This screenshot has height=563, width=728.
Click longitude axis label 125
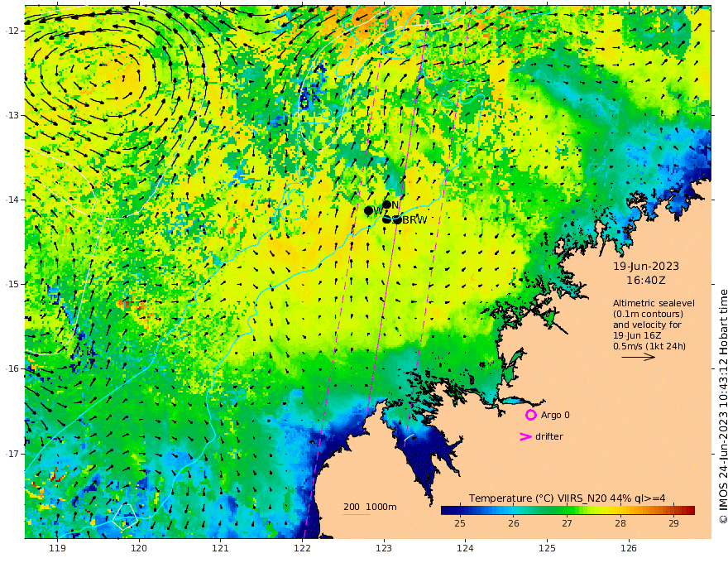coord(548,549)
